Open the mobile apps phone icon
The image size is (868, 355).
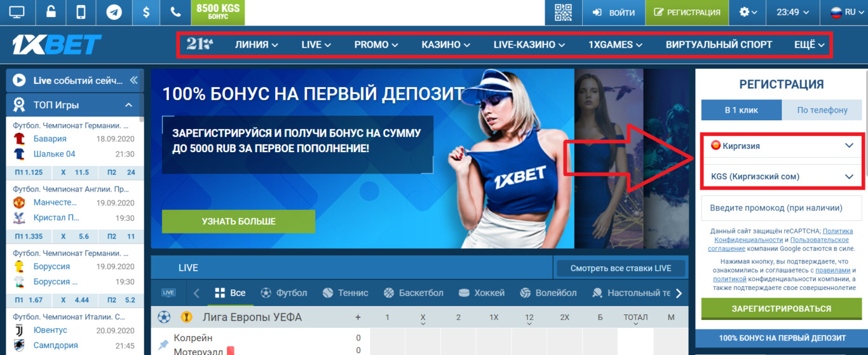pos(81,12)
